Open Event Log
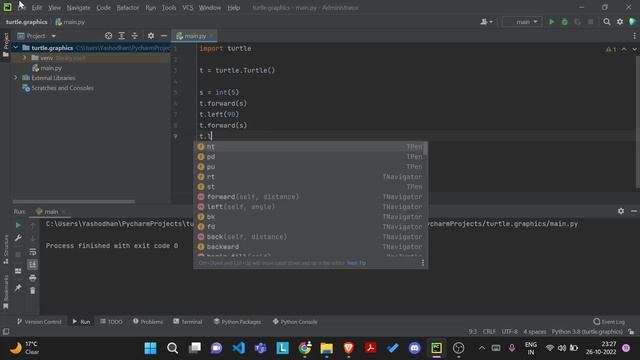This screenshot has width=640, height=360. [609, 322]
